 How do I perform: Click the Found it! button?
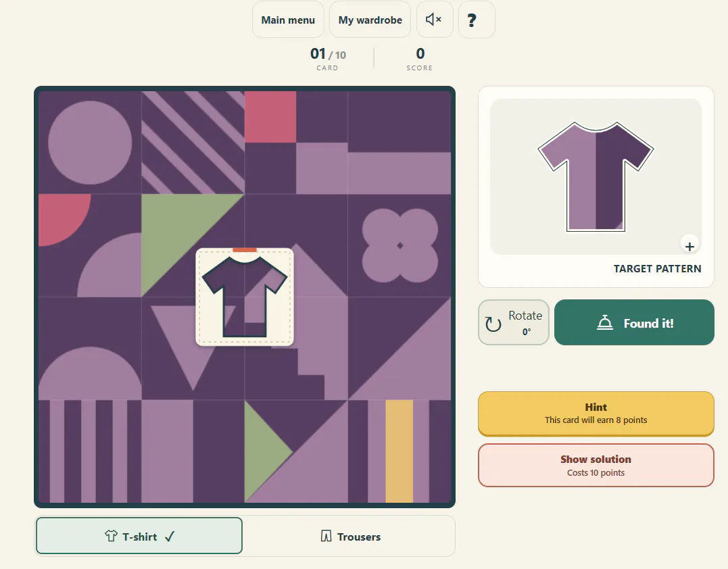(634, 322)
